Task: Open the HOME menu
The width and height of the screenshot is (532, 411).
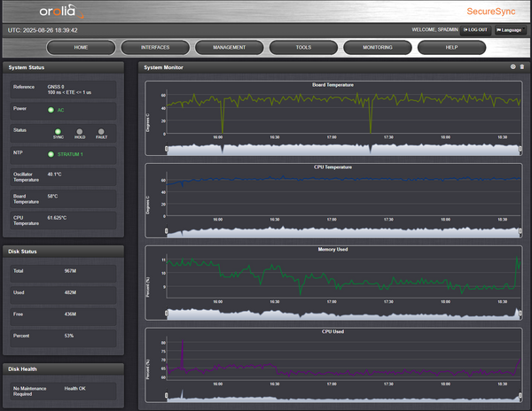Action: click(81, 48)
